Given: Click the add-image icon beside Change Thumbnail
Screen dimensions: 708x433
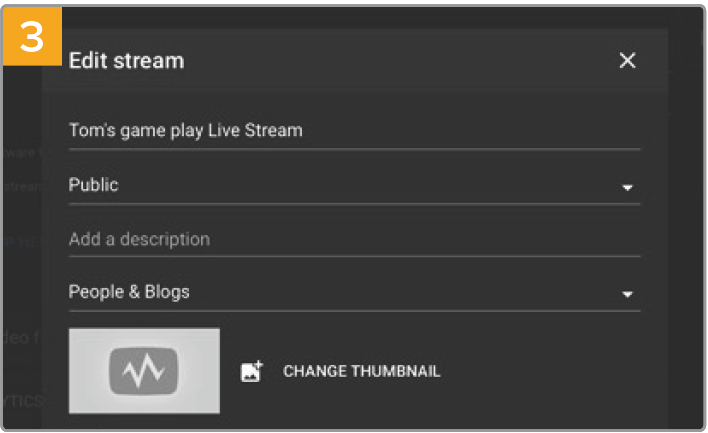Looking at the screenshot, I should (251, 372).
